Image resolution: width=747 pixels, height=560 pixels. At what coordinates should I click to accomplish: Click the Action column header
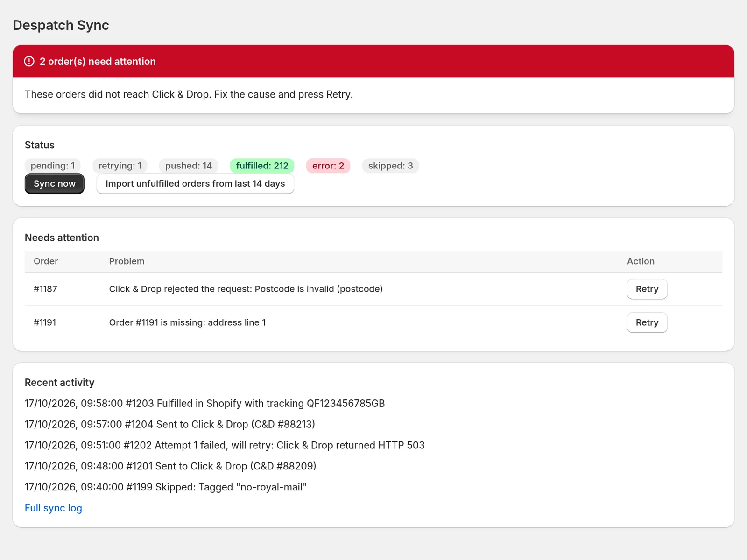641,261
